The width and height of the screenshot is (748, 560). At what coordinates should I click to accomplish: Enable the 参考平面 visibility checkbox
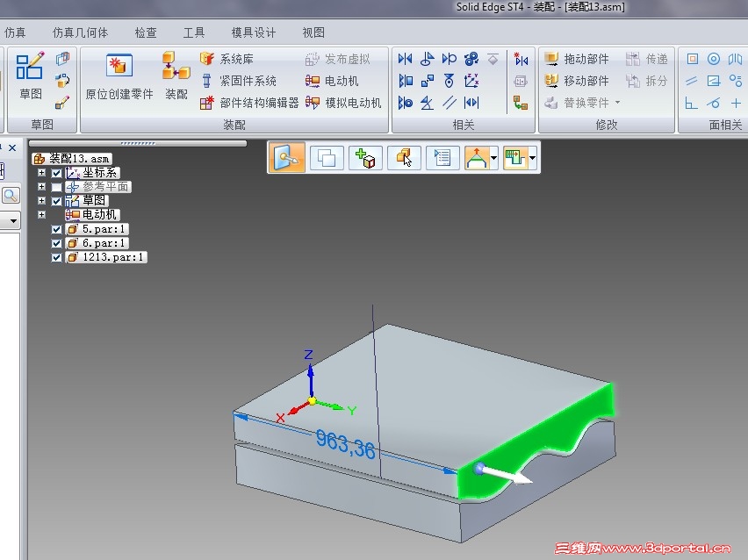(x=56, y=187)
